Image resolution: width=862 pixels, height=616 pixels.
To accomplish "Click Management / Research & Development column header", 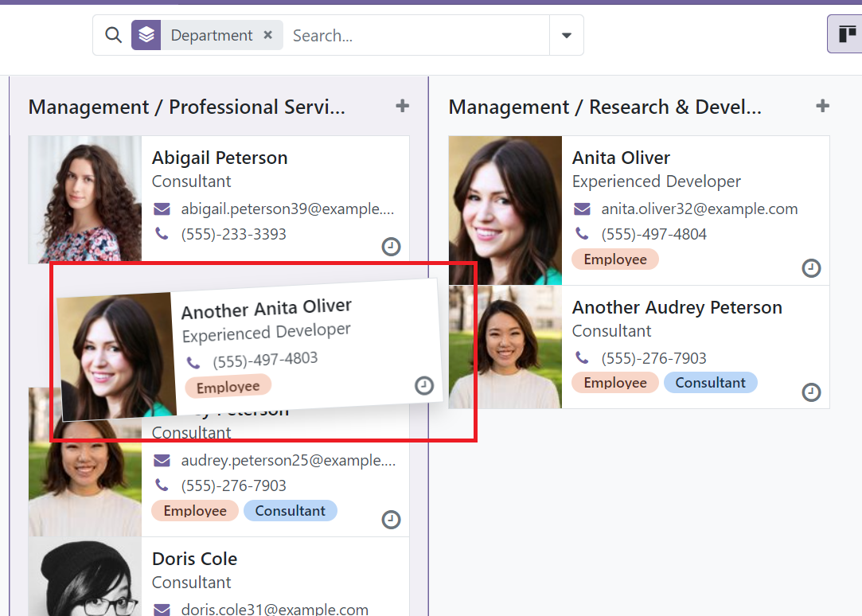I will point(605,107).
